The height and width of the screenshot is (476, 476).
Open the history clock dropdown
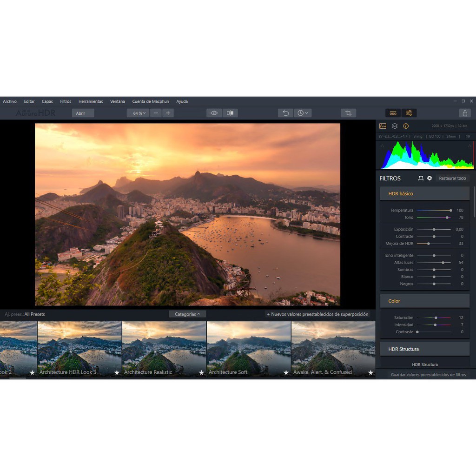303,113
